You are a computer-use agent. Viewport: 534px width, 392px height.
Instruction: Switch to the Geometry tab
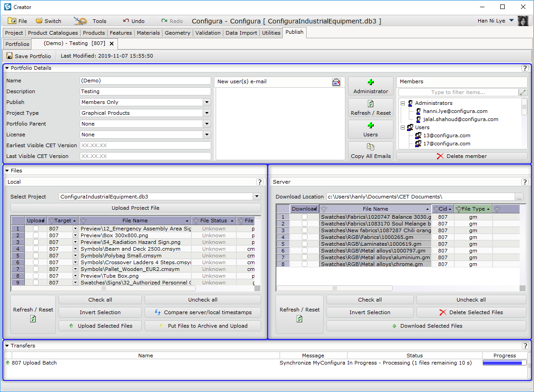[x=177, y=33]
